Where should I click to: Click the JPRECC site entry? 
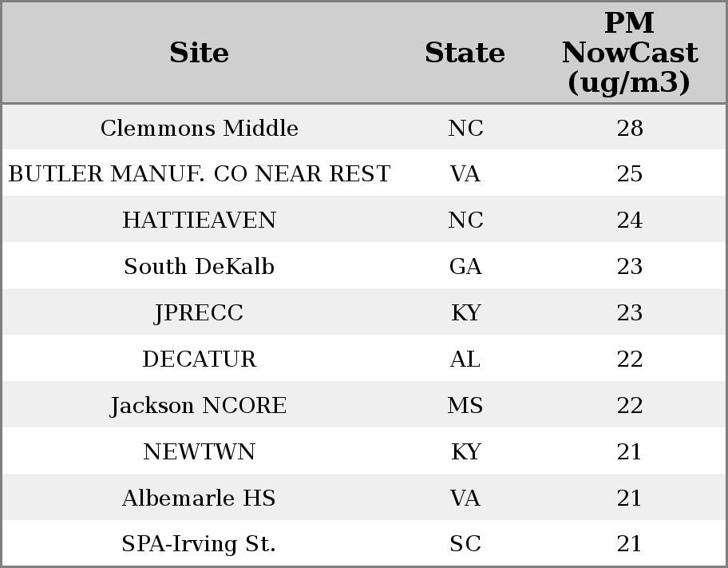(200, 313)
